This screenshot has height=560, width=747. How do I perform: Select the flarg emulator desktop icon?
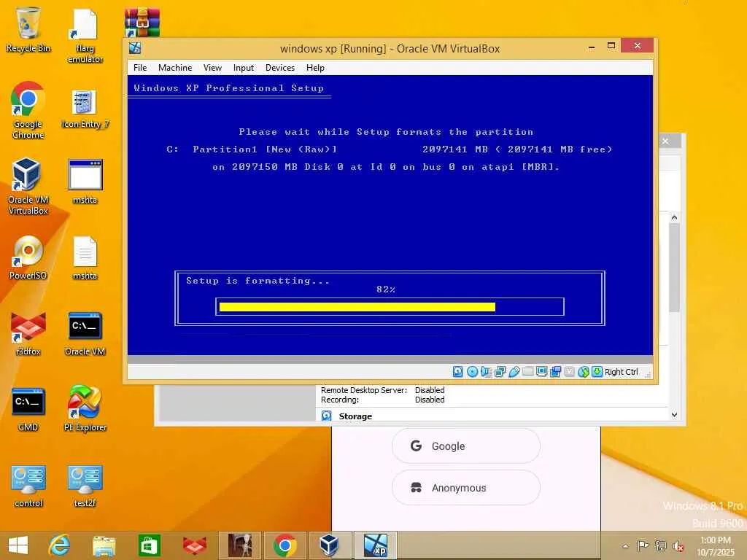point(85,35)
